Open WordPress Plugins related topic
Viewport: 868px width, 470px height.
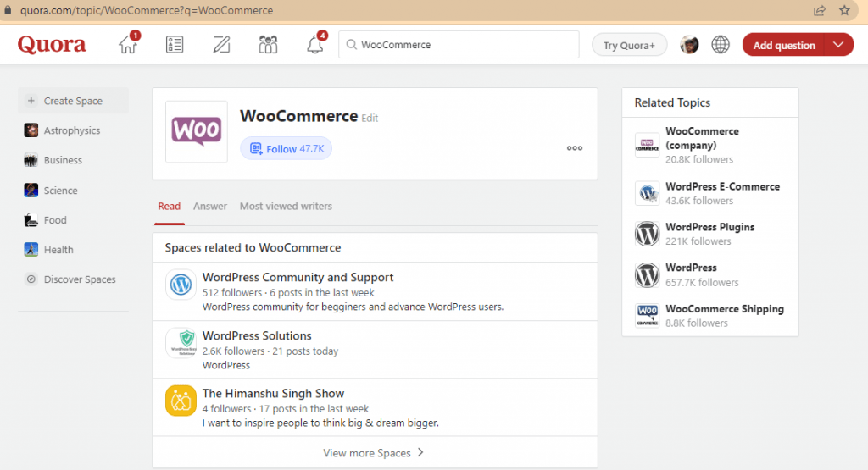(709, 227)
